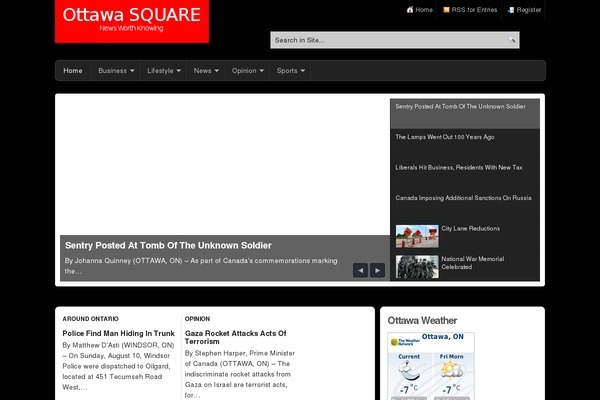The width and height of the screenshot is (600, 400).
Task: Expand the Sports menu dropdown arrow
Action: pyautogui.click(x=303, y=71)
